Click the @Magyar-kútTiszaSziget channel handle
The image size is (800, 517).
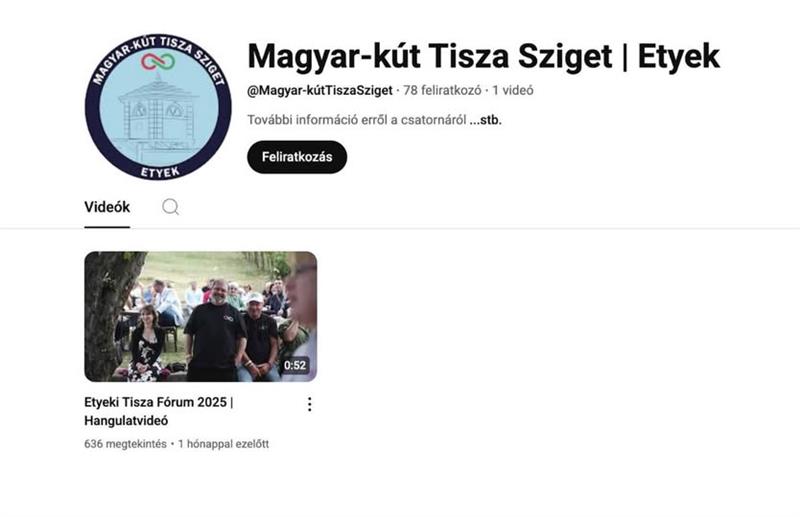pos(320,90)
